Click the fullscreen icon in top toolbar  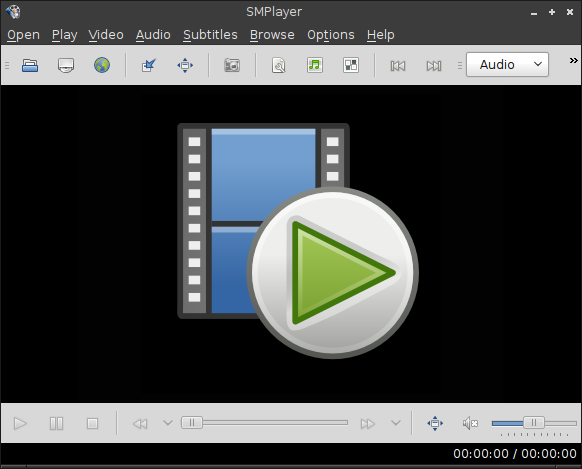click(185, 66)
